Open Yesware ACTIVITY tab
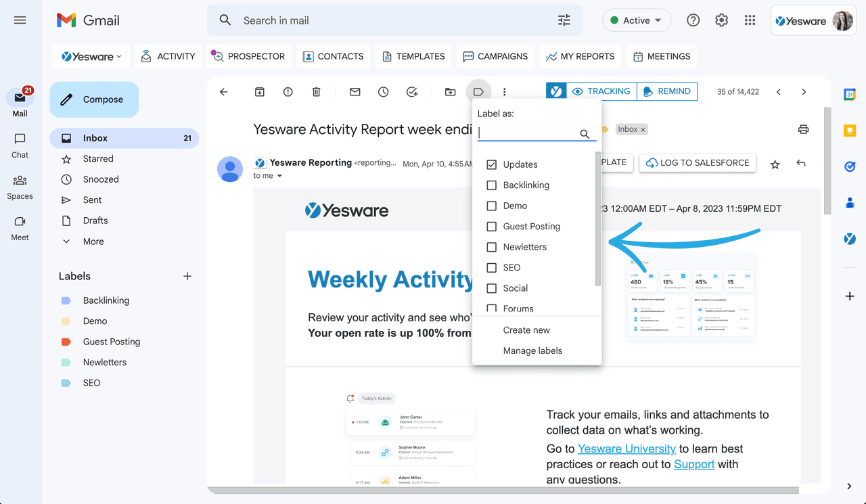 pyautogui.click(x=168, y=57)
